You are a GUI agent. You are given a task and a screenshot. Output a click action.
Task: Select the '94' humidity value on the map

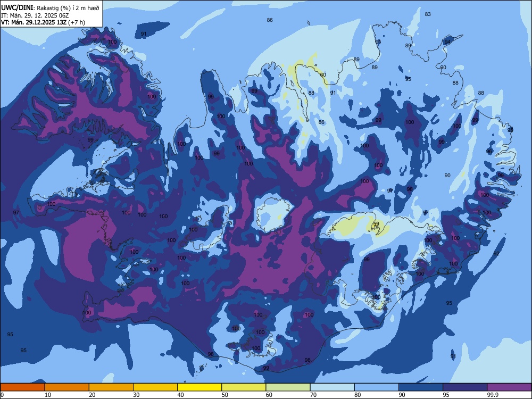447,41
